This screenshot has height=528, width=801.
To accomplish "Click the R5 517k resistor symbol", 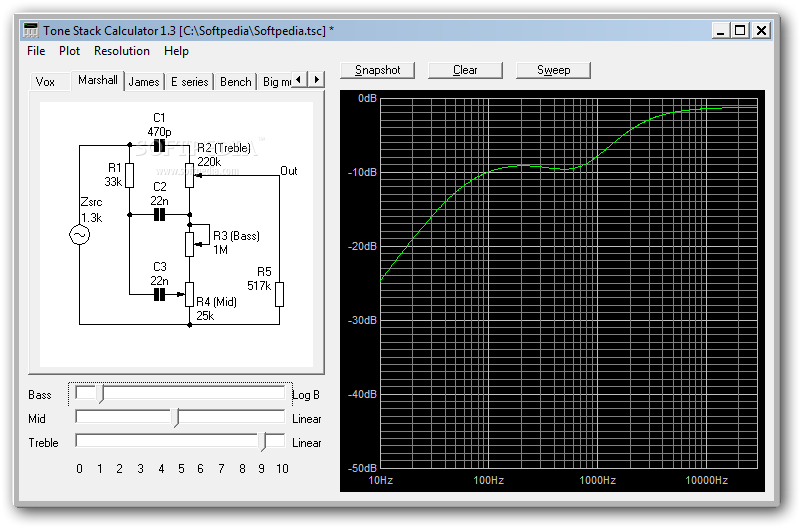I will [279, 294].
